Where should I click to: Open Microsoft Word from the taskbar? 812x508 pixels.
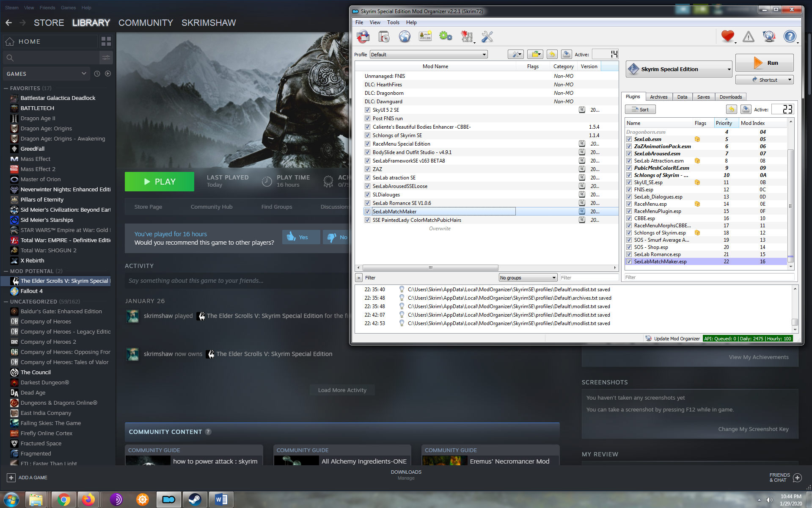coord(221,500)
